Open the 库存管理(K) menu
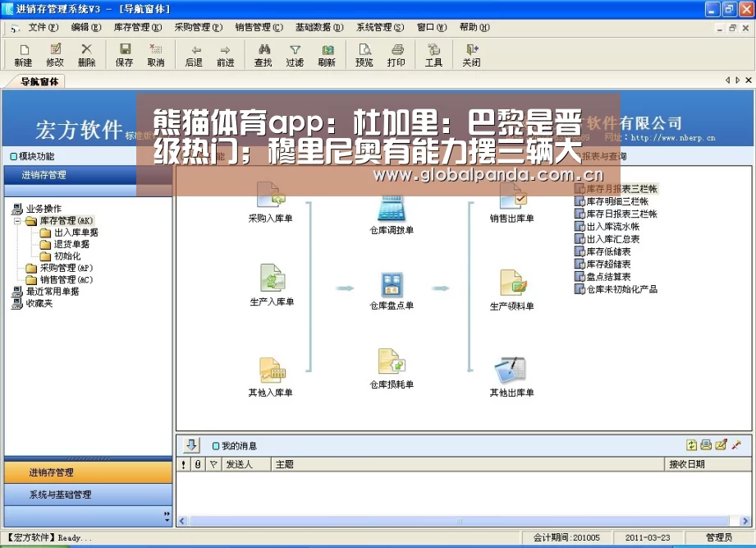This screenshot has height=548, width=756. (x=138, y=27)
